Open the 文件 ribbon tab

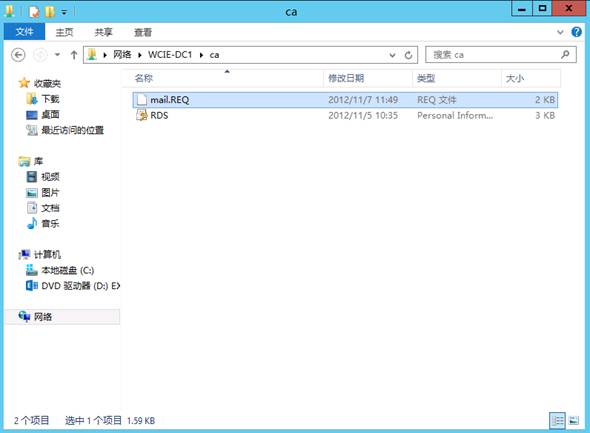click(x=24, y=32)
